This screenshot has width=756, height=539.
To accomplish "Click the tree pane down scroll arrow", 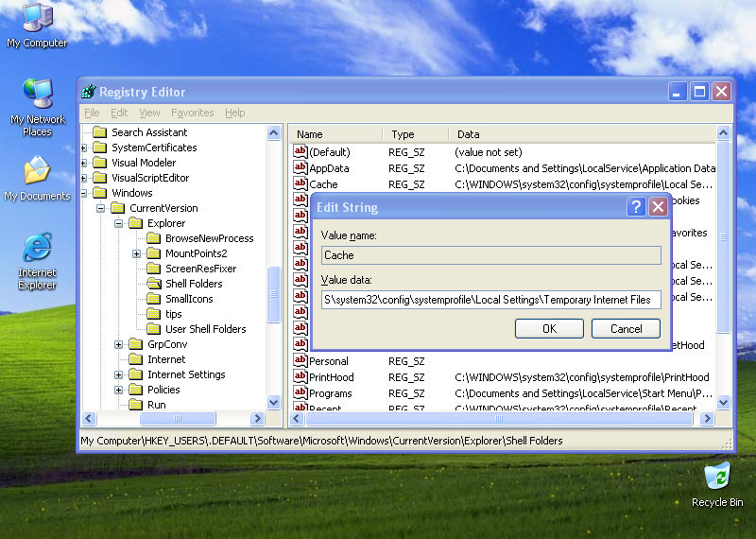I will [x=273, y=402].
